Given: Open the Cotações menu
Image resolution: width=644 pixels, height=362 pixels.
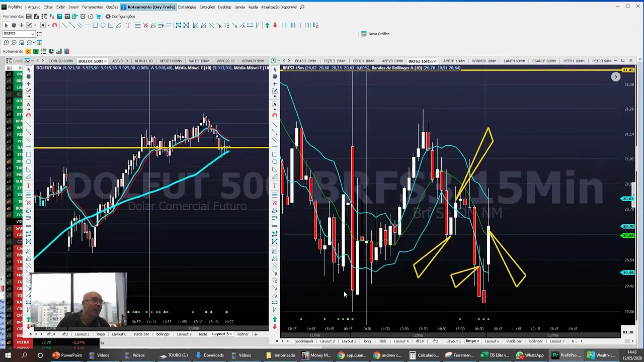Looking at the screenshot, I should click(x=207, y=7).
